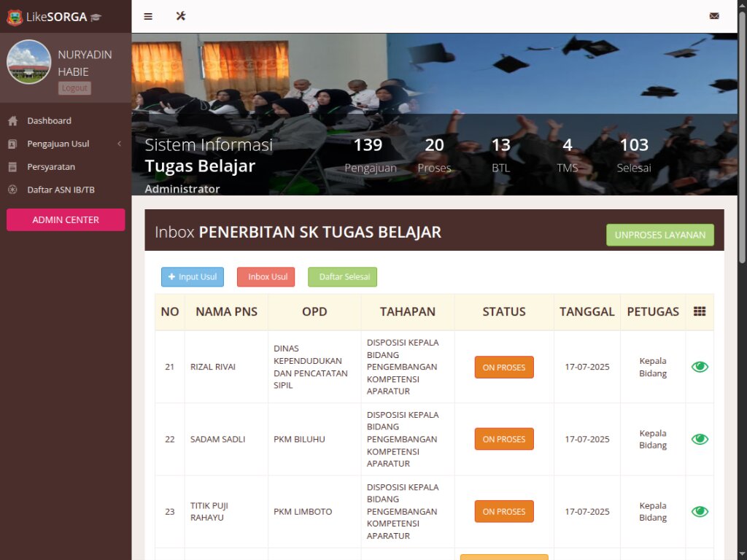Click the Logout button under username

tap(74, 88)
